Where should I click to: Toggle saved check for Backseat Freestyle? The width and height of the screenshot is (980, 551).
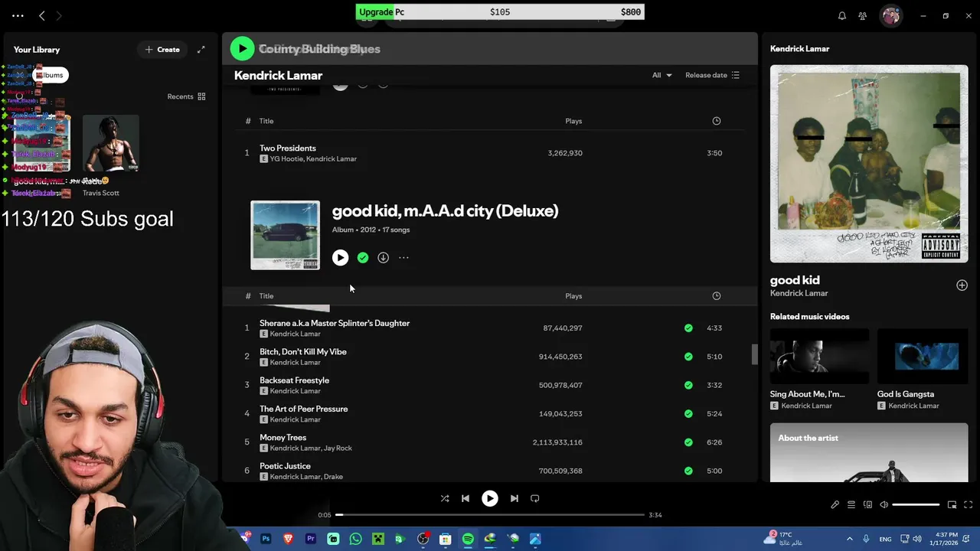[688, 385]
